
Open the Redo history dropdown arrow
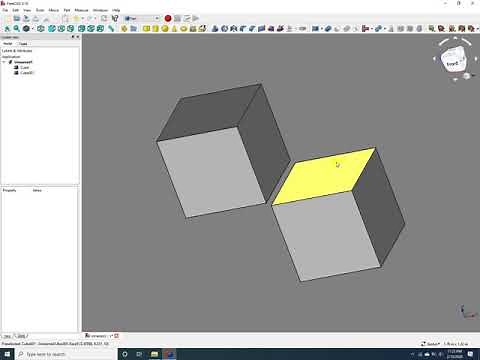pos(95,18)
